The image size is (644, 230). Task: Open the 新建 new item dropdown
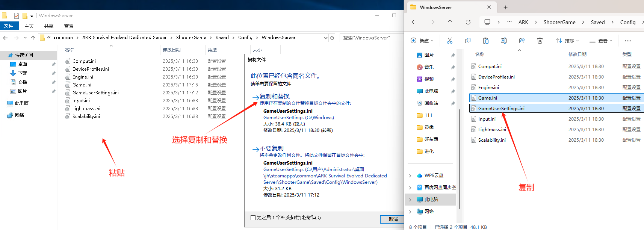422,41
